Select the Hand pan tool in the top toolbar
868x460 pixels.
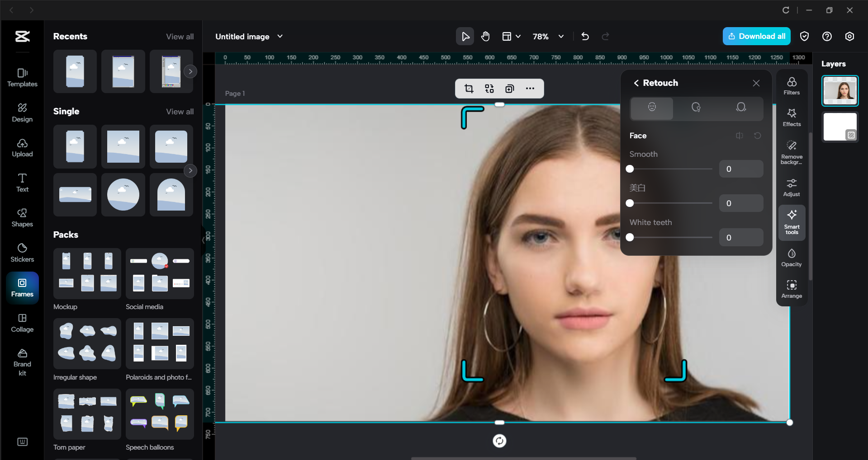[485, 36]
